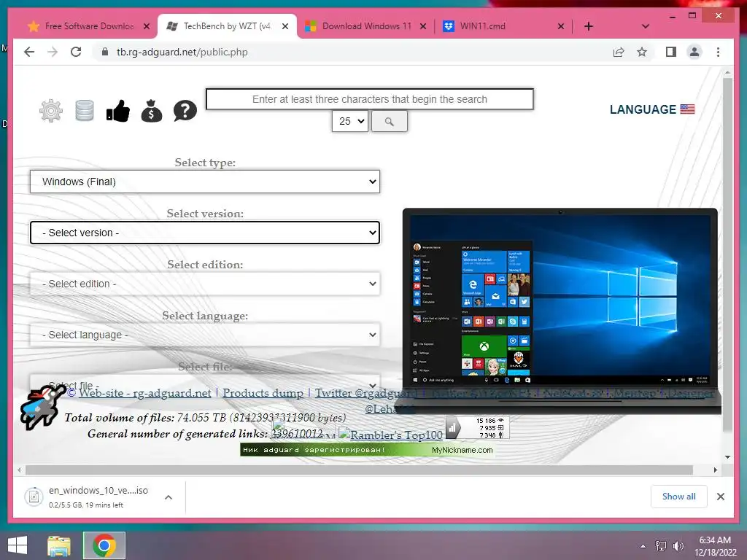Click the LANGUAGE label
This screenshot has width=747, height=560.
click(x=643, y=109)
